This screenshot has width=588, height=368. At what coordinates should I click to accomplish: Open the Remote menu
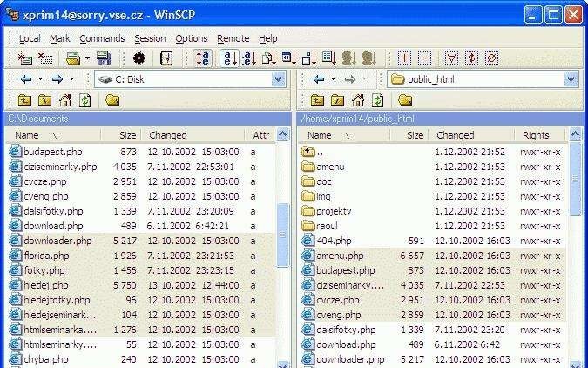click(x=233, y=38)
